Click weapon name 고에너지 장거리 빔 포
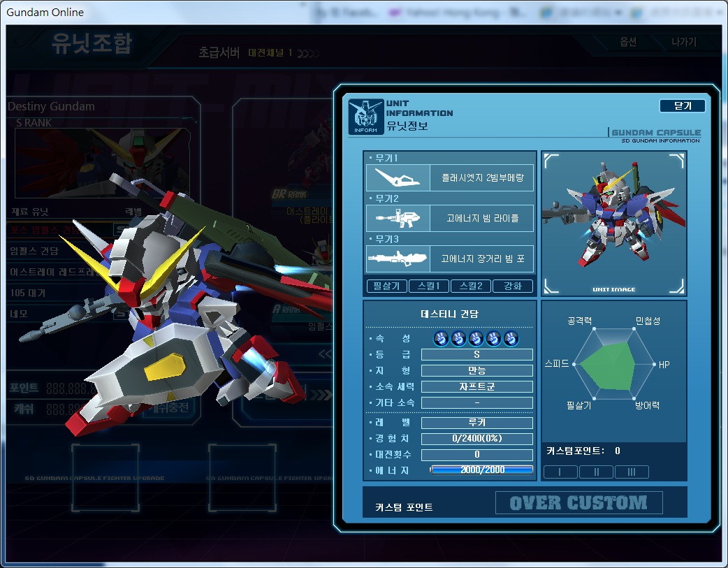 [x=482, y=258]
